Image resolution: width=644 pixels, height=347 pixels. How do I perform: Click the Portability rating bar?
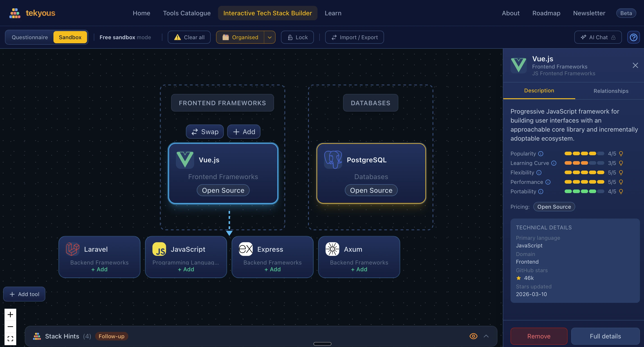[584, 192]
